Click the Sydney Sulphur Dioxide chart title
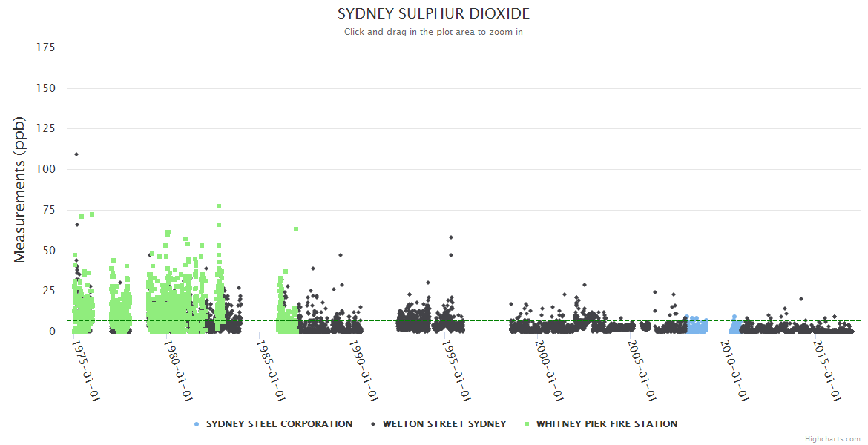 tap(433, 14)
